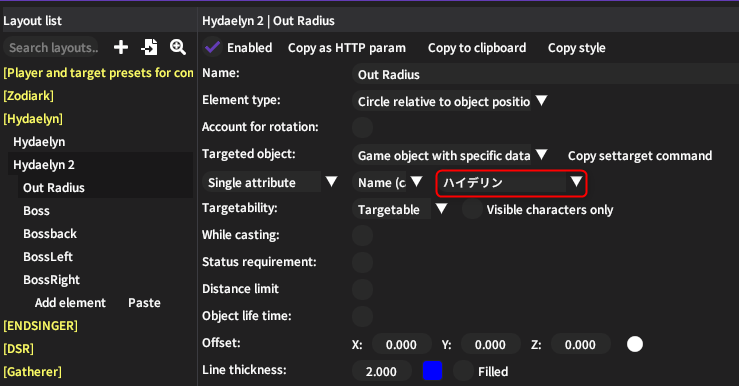Click the Offset X value field
Screen dimensions: 739x386
[402, 344]
